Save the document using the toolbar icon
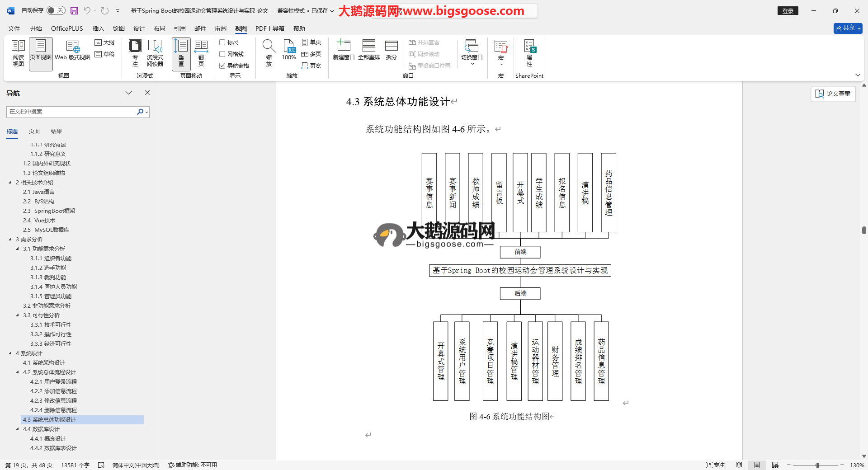The height and width of the screenshot is (470, 868). point(74,10)
